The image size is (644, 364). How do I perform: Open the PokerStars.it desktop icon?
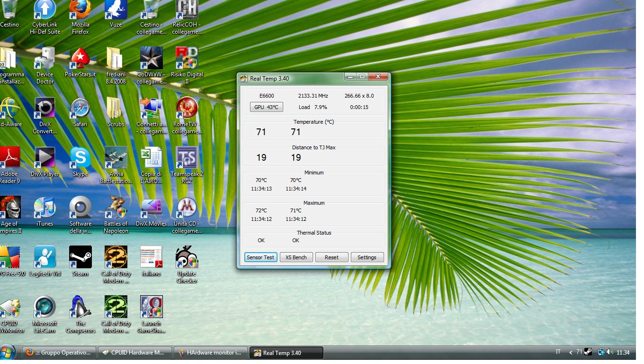point(80,59)
